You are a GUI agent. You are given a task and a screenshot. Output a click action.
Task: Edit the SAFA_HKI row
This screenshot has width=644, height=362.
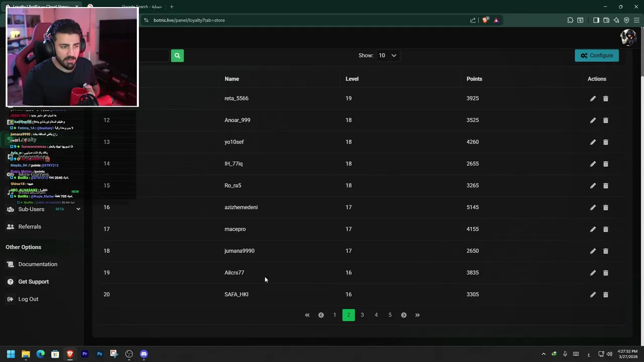(593, 295)
